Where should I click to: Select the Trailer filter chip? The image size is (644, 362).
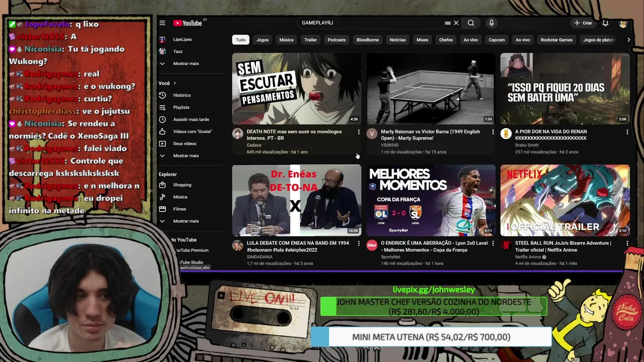pos(310,40)
